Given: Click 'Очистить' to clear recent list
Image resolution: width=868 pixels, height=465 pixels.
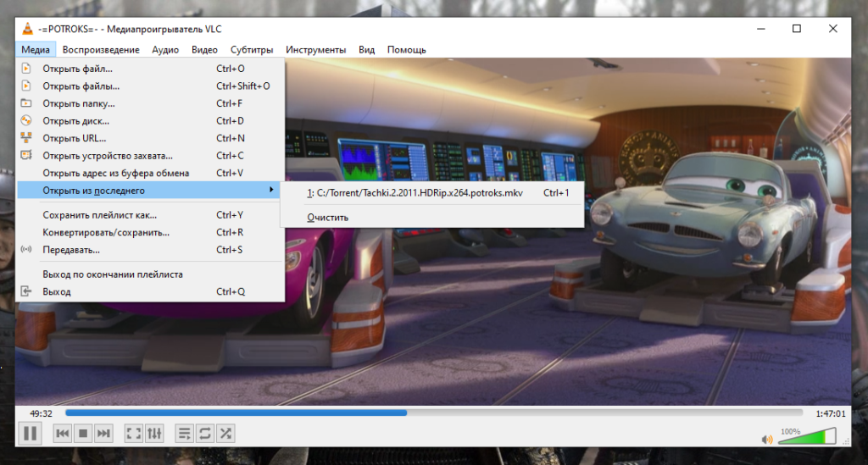Looking at the screenshot, I should click(328, 217).
